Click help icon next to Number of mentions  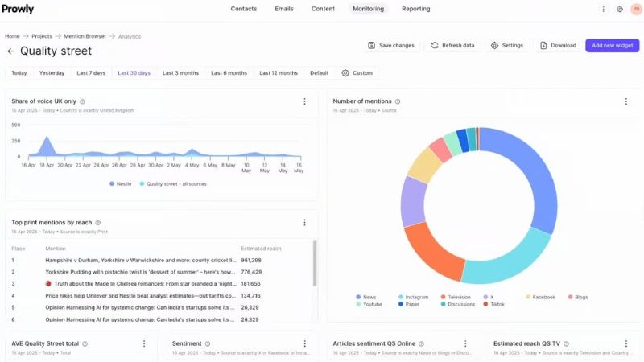[x=398, y=101]
